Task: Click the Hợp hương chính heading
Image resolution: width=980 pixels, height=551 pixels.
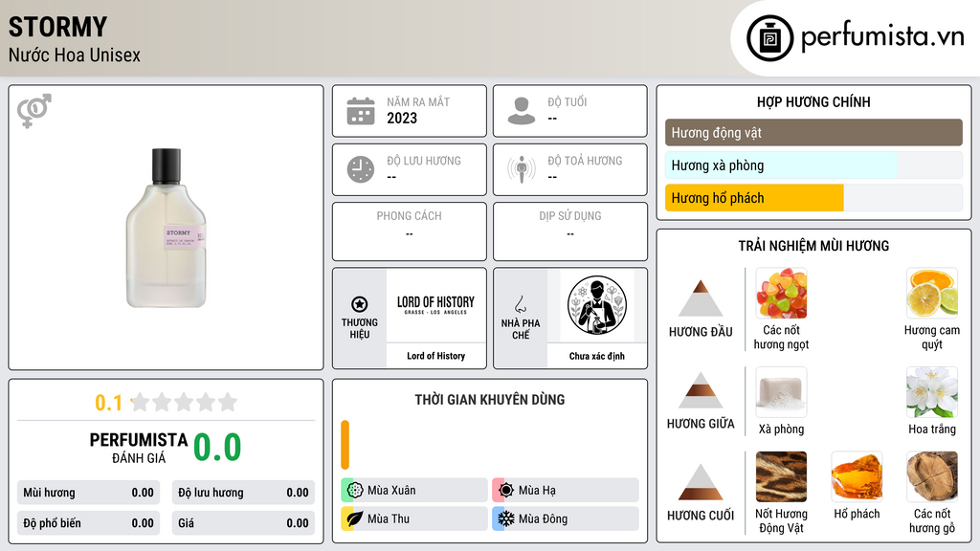Action: click(x=813, y=101)
